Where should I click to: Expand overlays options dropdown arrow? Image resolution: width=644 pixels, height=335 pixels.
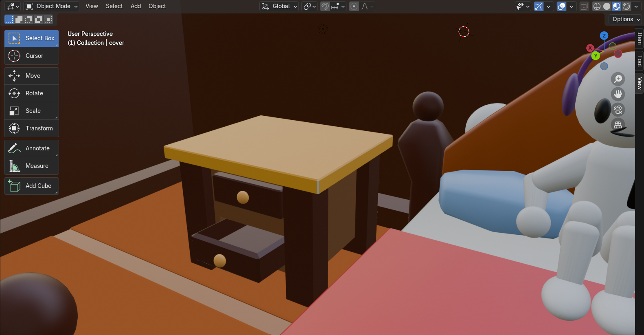pos(571,6)
